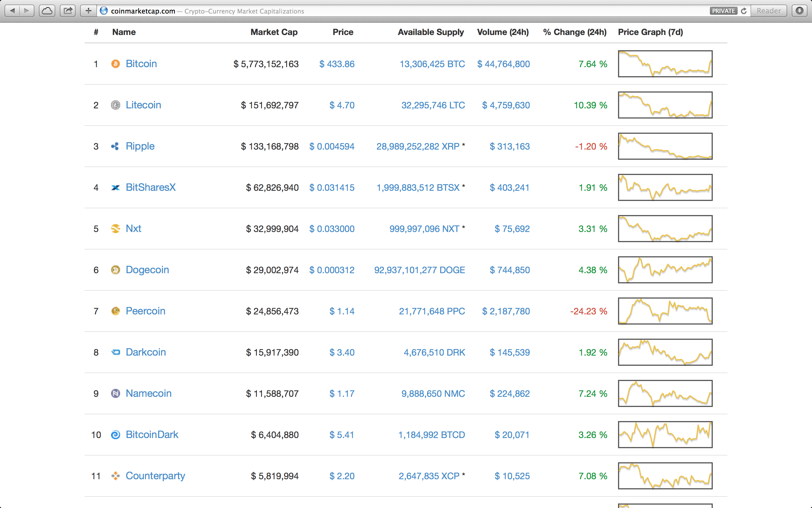
Task: Click Bitcoin volume $ 44,764,800
Action: point(503,64)
